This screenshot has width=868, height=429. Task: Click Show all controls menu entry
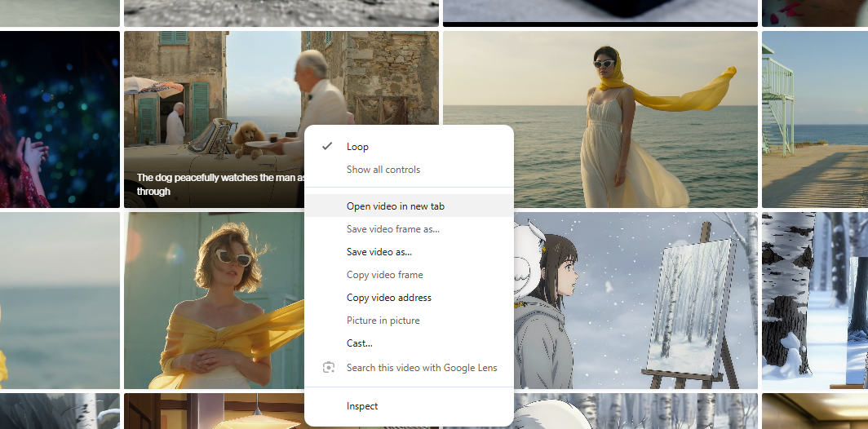409,170
